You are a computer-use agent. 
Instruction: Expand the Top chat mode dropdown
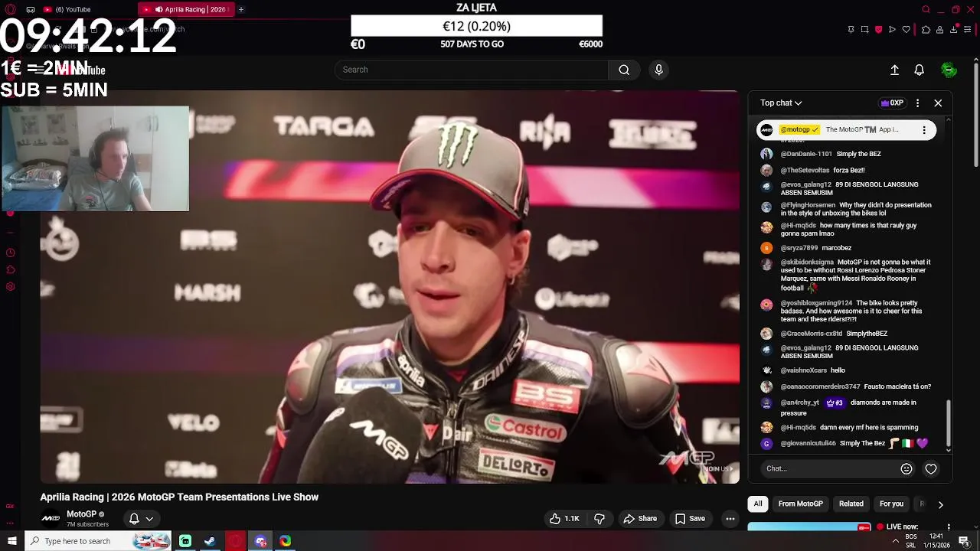point(781,103)
